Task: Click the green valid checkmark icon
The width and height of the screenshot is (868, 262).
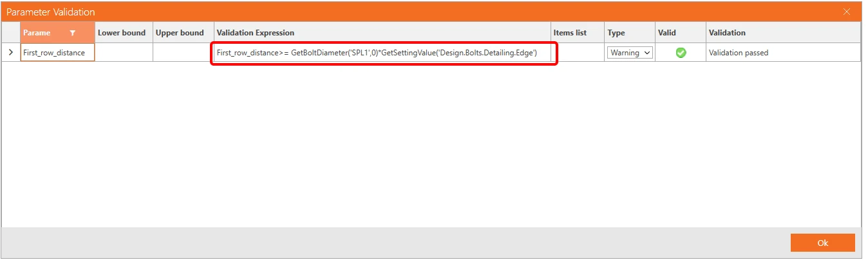Action: click(x=681, y=53)
